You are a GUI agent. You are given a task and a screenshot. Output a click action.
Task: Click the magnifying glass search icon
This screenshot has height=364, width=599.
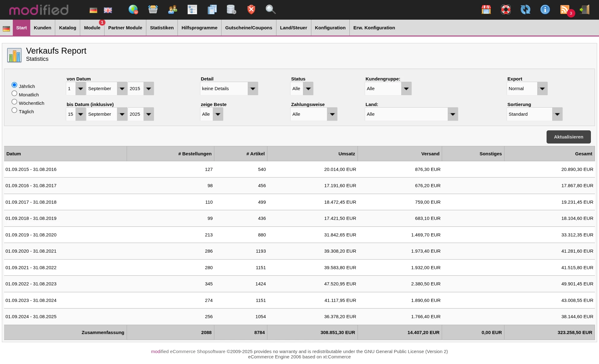(270, 9)
